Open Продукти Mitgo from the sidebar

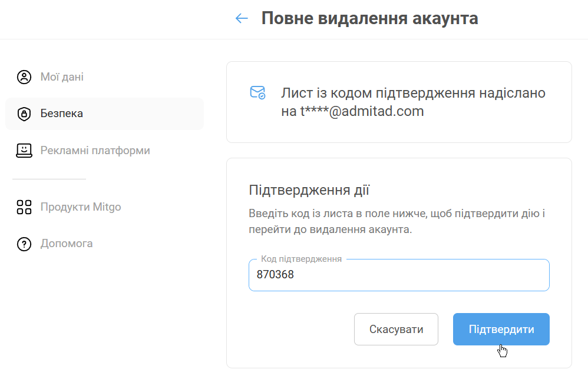coord(81,207)
